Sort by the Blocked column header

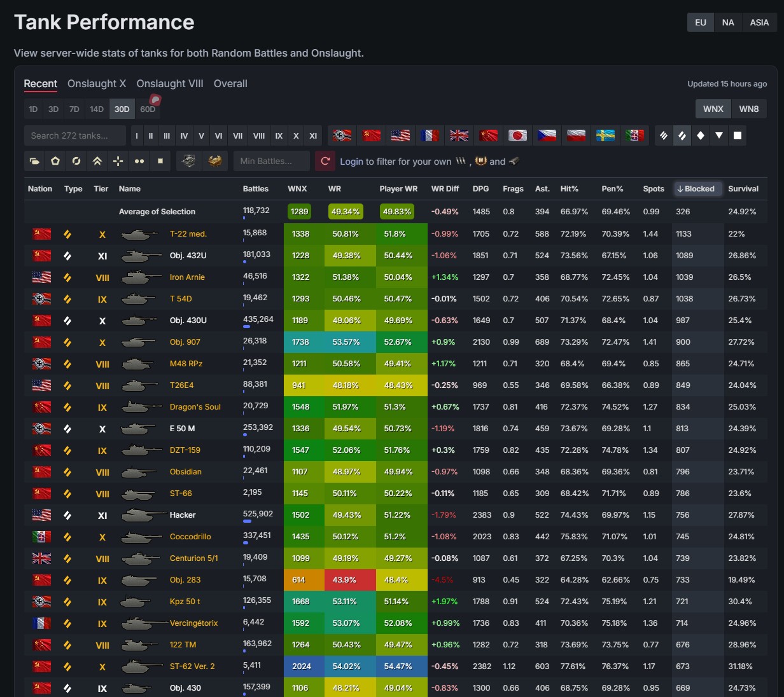698,189
